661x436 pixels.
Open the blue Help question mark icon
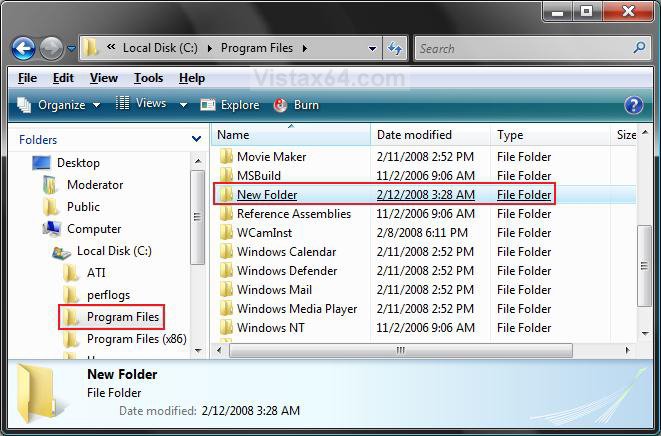coord(634,105)
